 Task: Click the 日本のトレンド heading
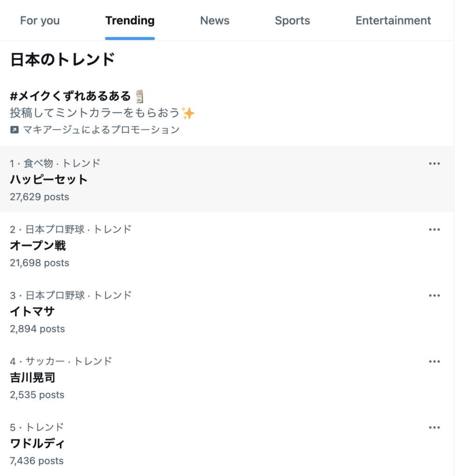click(63, 59)
